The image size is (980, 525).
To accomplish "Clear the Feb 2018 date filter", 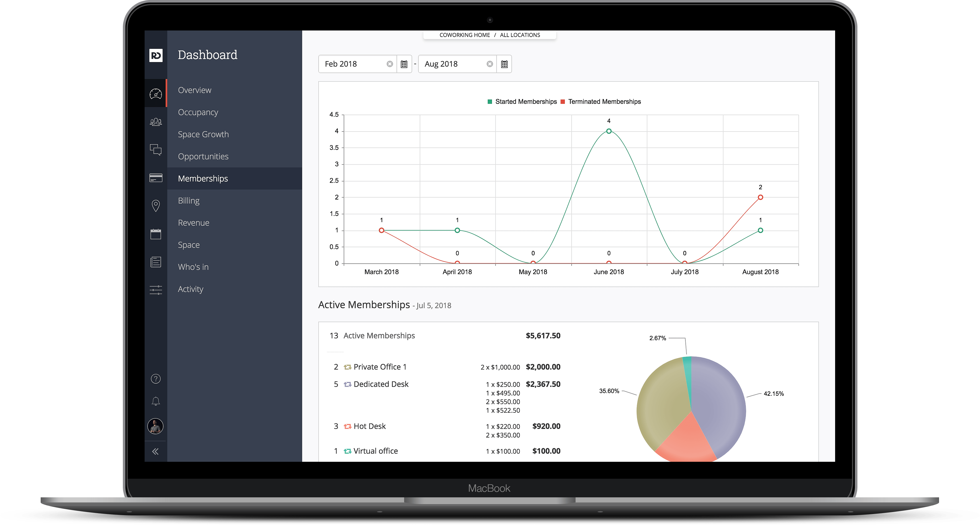I will 389,64.
